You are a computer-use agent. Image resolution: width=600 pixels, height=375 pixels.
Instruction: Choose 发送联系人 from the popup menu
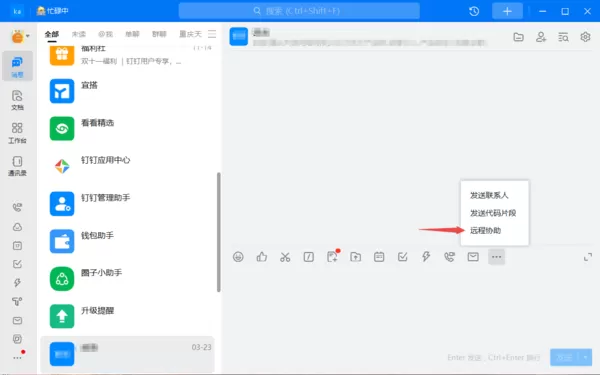point(489,195)
